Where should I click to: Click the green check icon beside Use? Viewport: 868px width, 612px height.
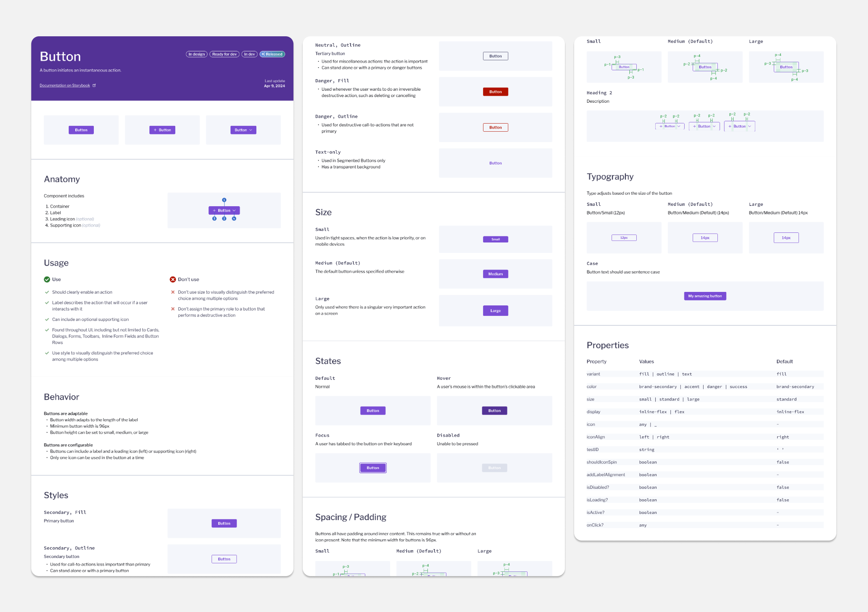47,279
